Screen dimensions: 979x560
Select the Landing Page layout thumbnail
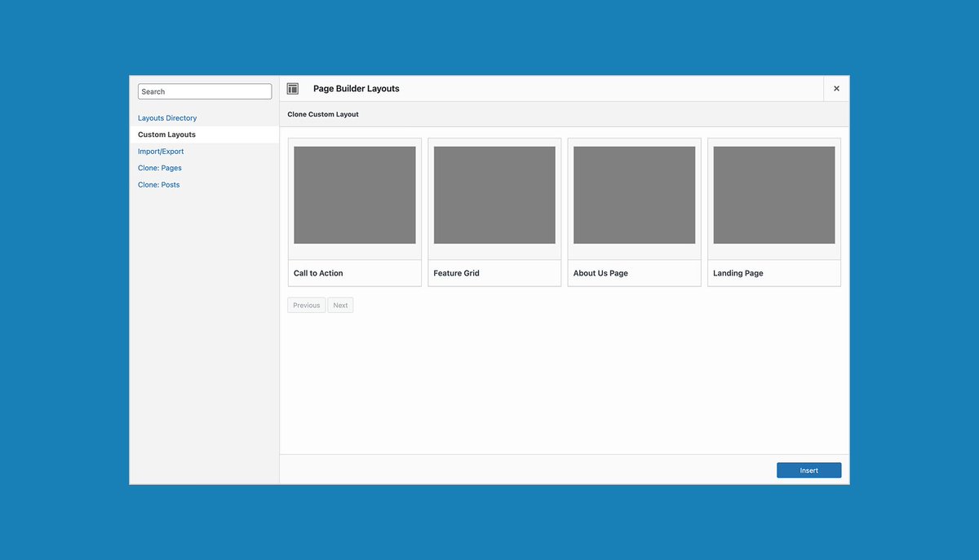(x=773, y=194)
